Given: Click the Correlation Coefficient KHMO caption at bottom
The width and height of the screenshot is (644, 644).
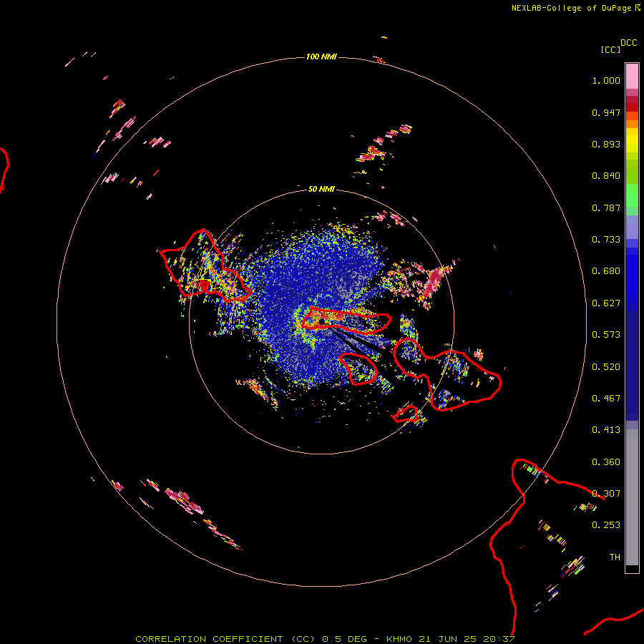Looking at the screenshot, I should [325, 639].
